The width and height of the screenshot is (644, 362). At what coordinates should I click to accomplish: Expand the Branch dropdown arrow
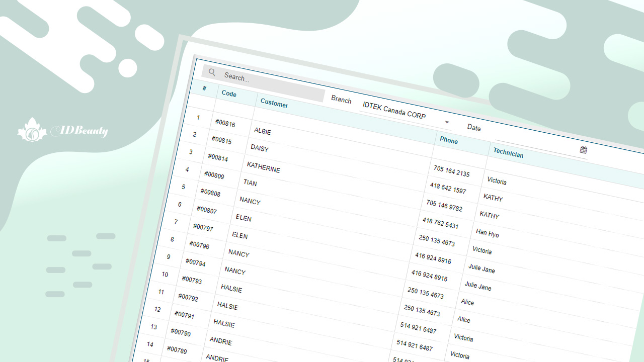pyautogui.click(x=447, y=122)
